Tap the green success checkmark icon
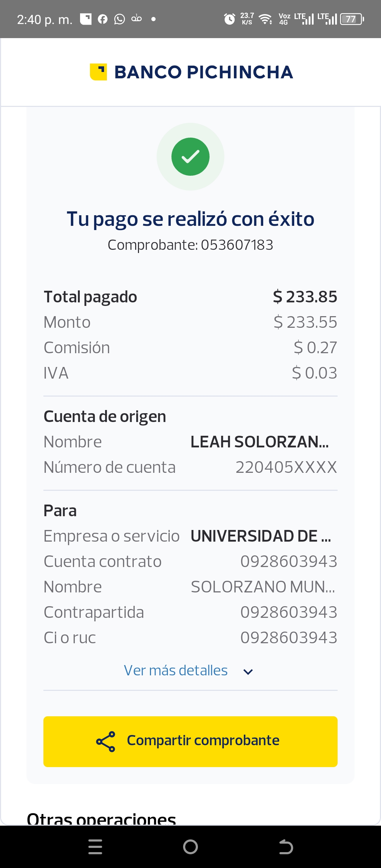The image size is (381, 868). click(190, 157)
